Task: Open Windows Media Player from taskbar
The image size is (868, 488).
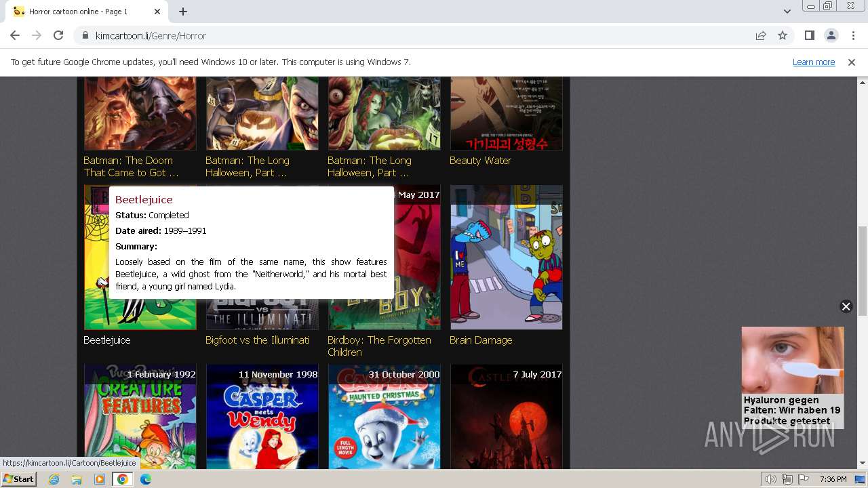Action: click(x=100, y=479)
